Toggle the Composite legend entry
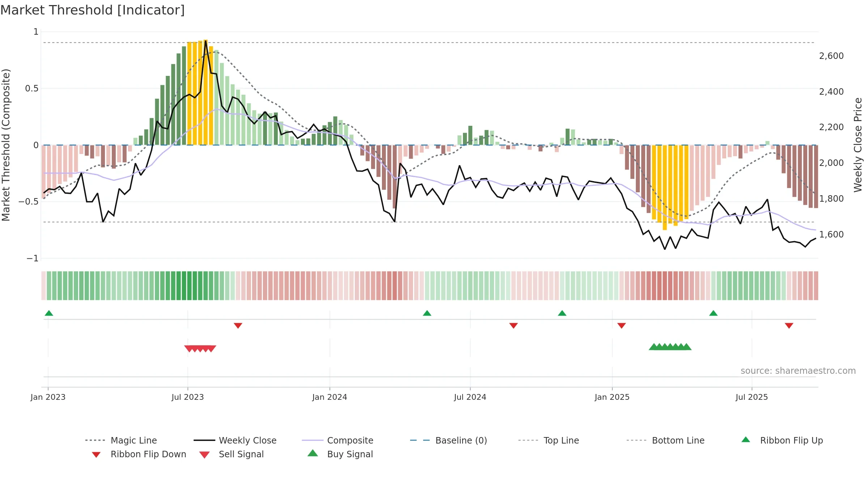This screenshot has width=868, height=488. [x=337, y=440]
